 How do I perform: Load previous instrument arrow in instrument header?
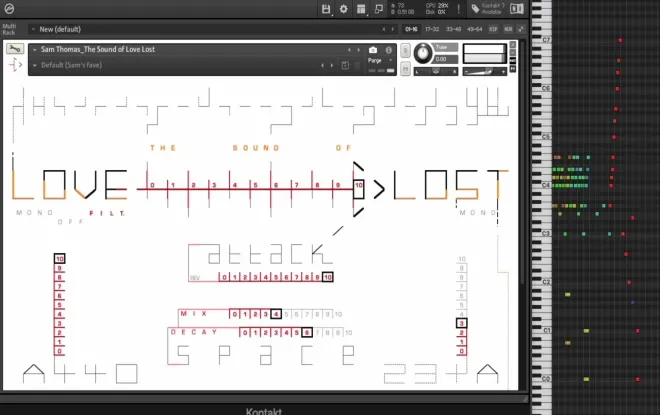pos(349,50)
